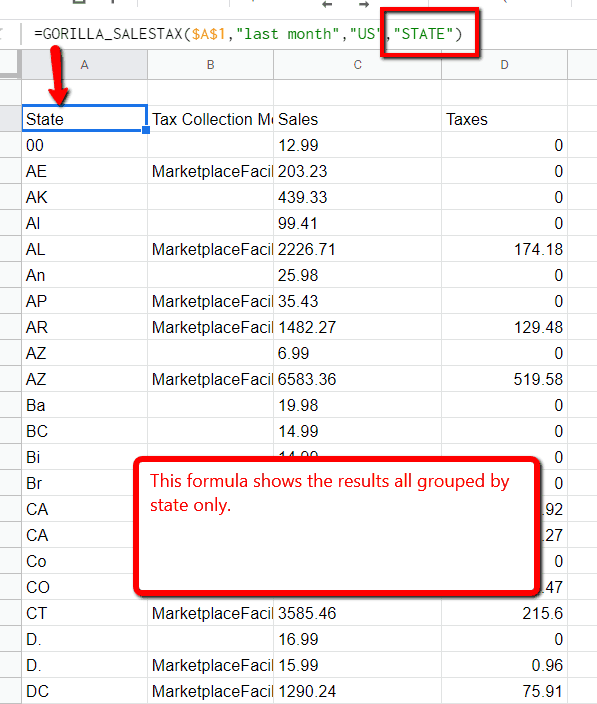
Task: Click the sales value 35.43
Action: tap(357, 301)
